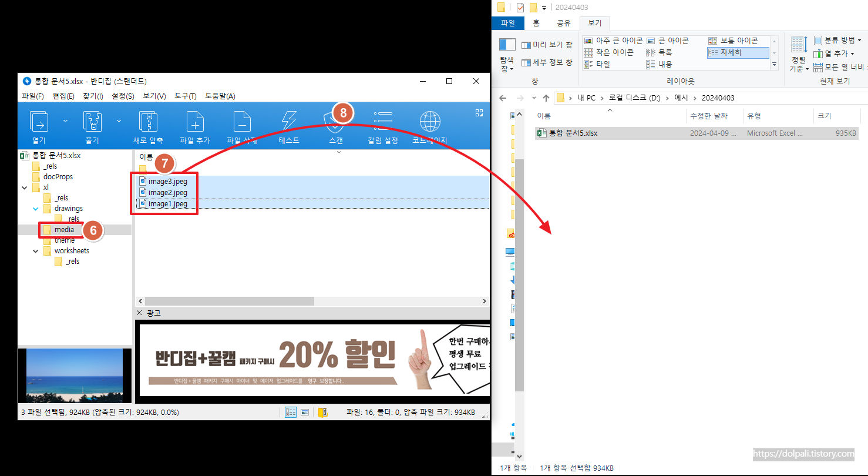
Task: Switch to the 공유 tab in Explorer
Action: pyautogui.click(x=563, y=23)
